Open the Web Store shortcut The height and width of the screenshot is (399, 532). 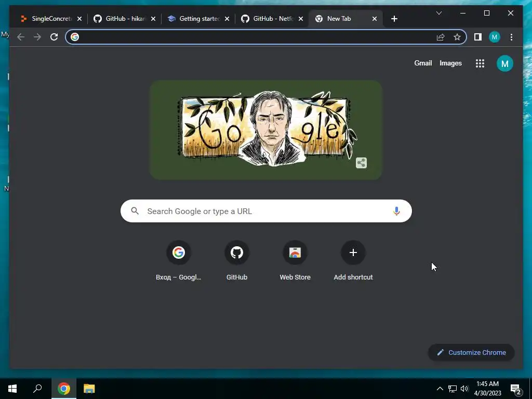point(295,261)
